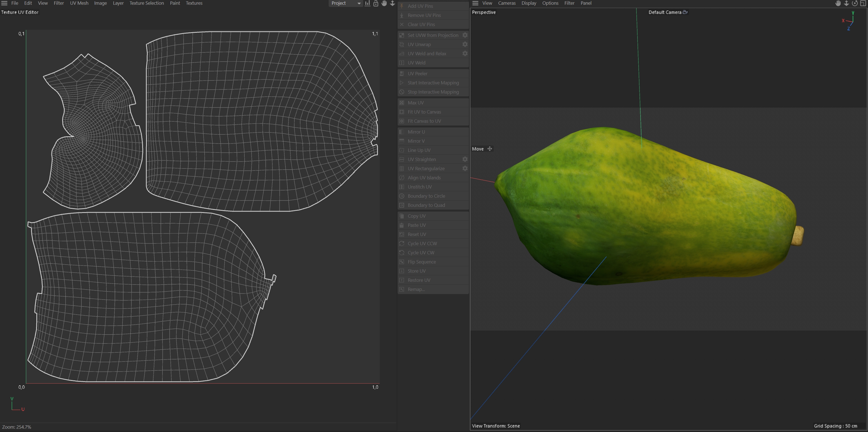Viewport: 868px width, 432px height.
Task: Click the viewport pan hand icon
Action: 838,3
